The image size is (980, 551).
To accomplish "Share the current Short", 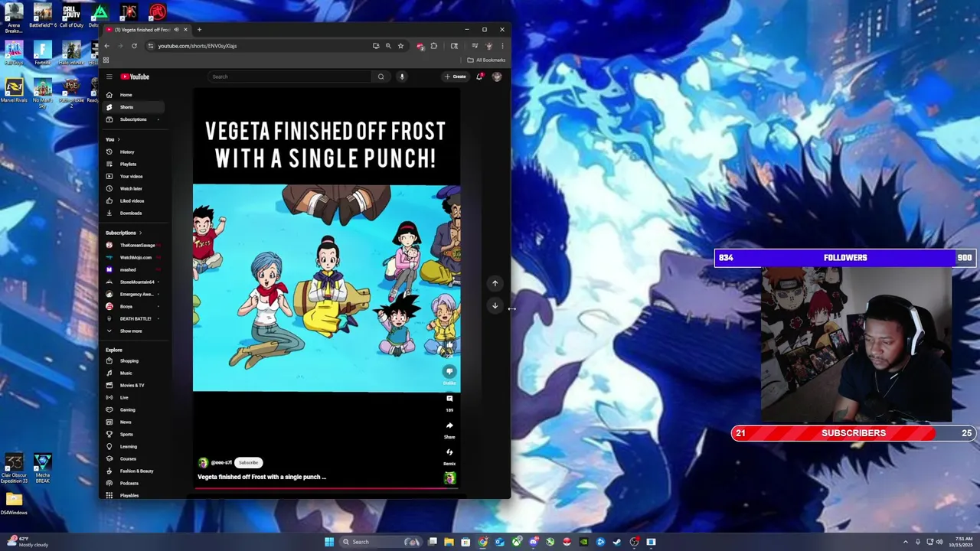I will [x=449, y=425].
